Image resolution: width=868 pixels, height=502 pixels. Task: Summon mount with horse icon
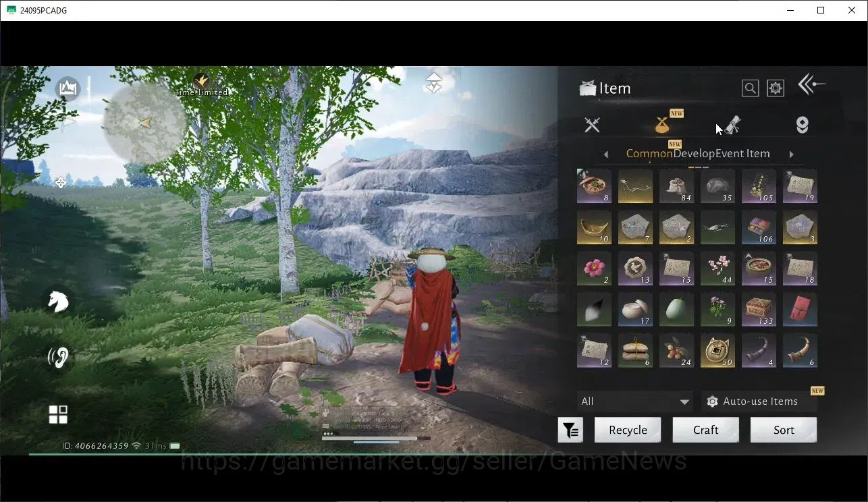point(58,301)
